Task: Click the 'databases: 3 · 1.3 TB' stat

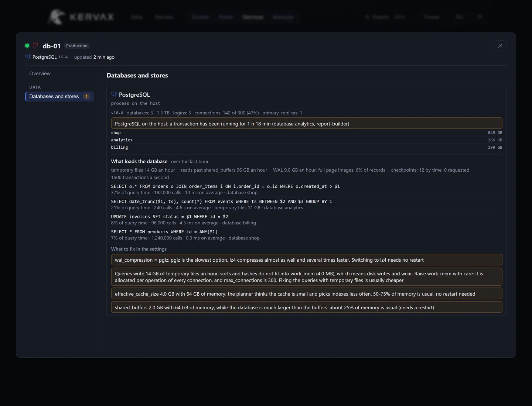Action: pos(148,113)
